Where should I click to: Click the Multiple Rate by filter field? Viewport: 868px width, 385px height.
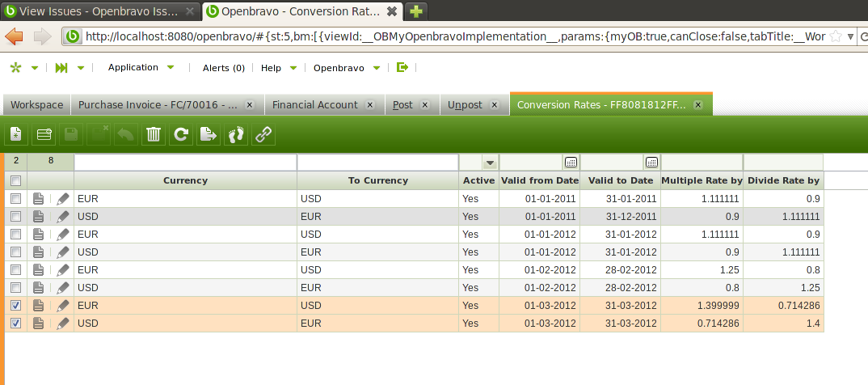pyautogui.click(x=702, y=163)
